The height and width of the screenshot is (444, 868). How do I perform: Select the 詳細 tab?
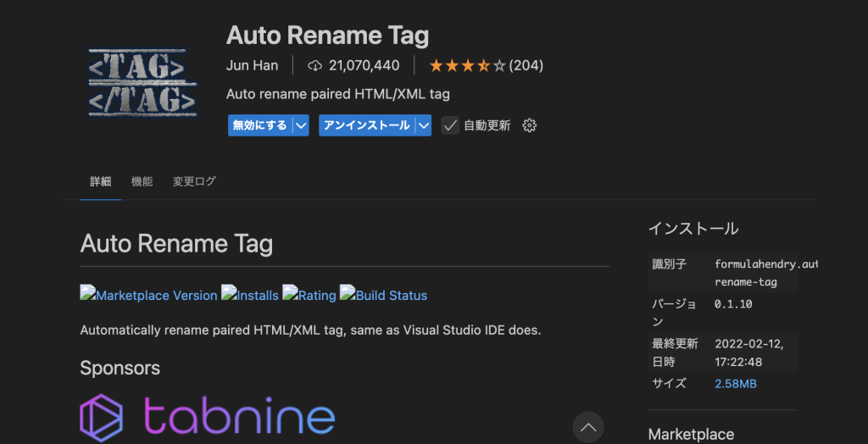click(100, 181)
